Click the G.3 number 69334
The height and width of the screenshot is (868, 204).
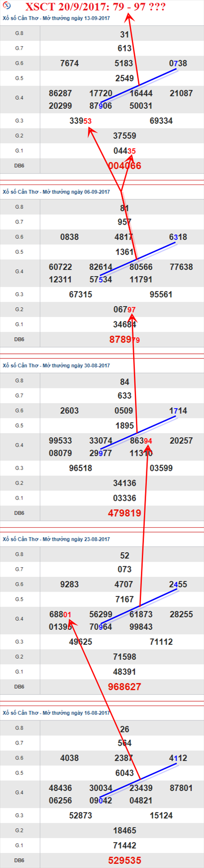[x=161, y=121]
